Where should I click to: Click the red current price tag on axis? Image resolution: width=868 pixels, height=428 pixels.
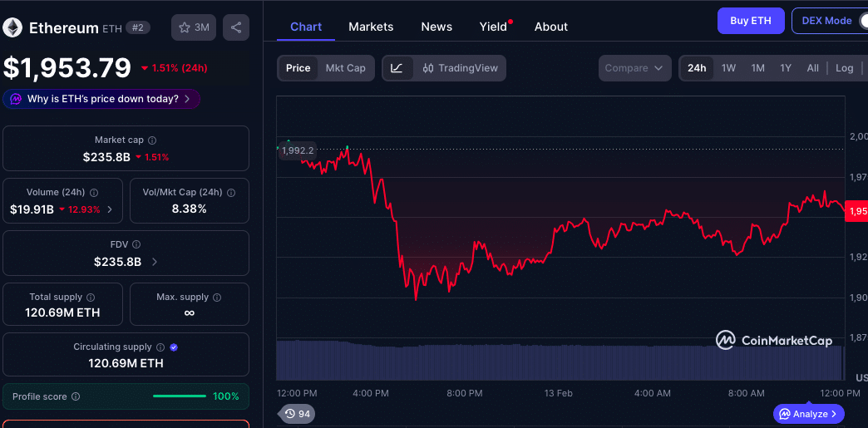tap(856, 210)
